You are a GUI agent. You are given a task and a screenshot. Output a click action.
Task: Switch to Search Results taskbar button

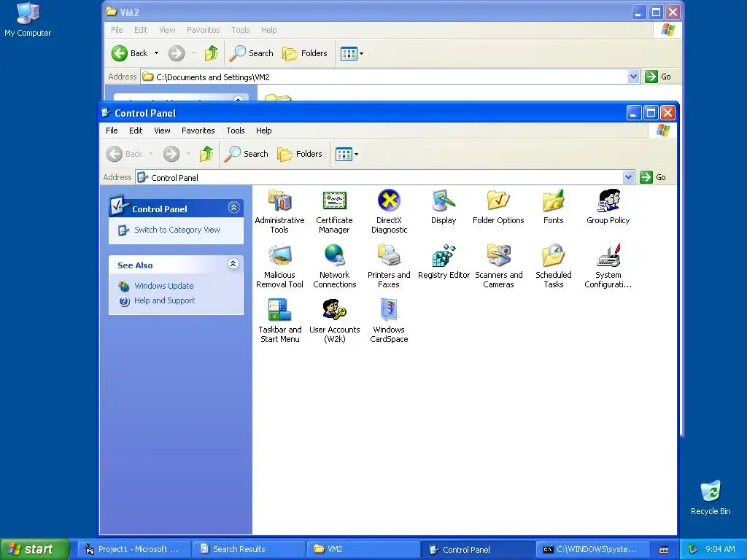(248, 549)
